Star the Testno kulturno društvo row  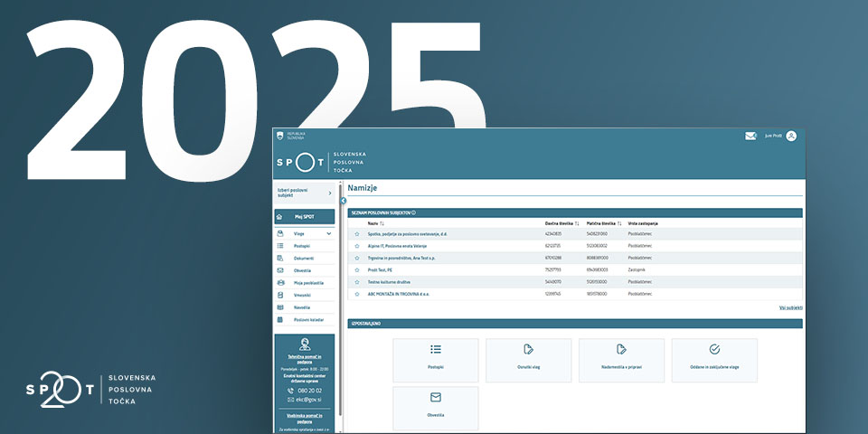pyautogui.click(x=357, y=282)
